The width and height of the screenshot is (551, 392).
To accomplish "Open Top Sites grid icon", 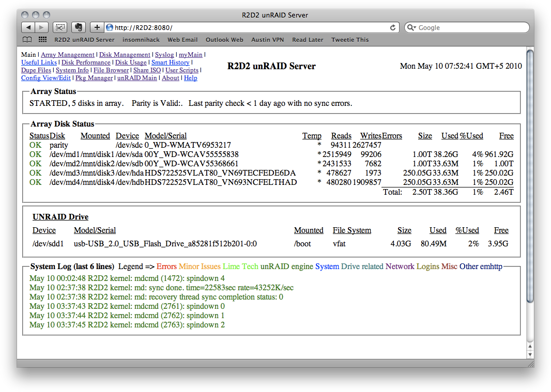I will pyautogui.click(x=42, y=40).
